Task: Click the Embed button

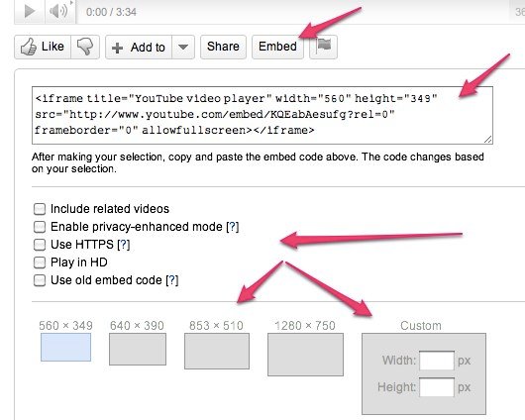Action: [277, 47]
